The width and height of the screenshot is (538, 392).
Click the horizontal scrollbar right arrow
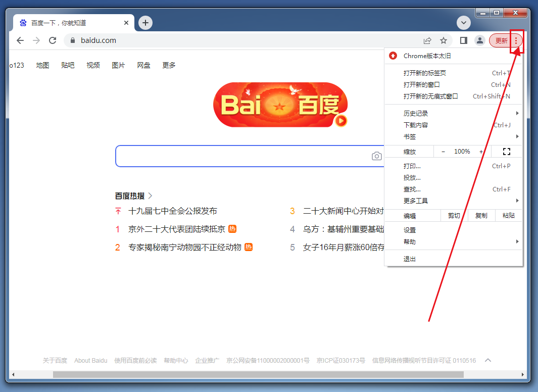pos(523,374)
